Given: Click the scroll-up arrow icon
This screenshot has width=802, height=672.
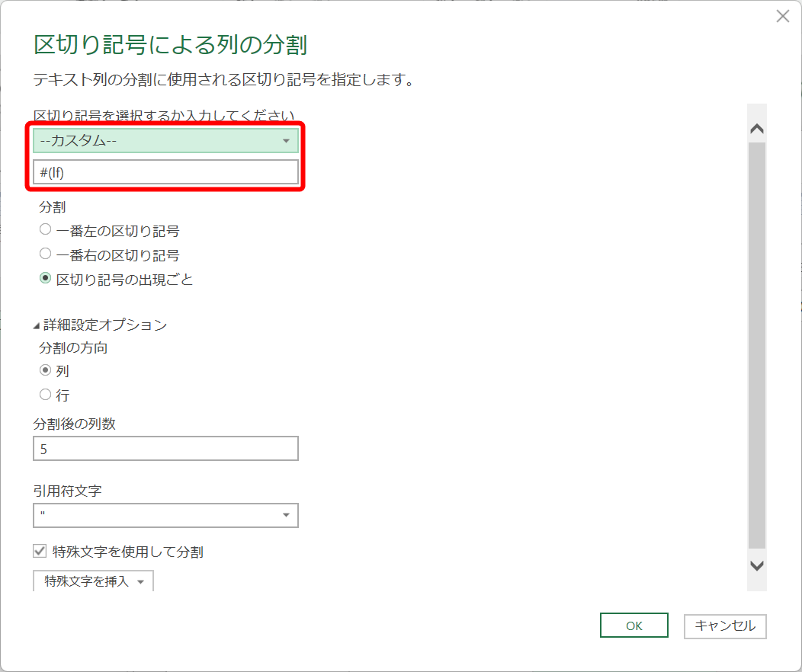Looking at the screenshot, I should point(757,129).
